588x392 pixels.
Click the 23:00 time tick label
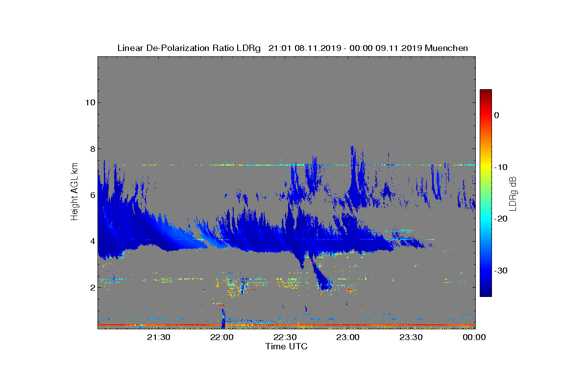click(349, 338)
